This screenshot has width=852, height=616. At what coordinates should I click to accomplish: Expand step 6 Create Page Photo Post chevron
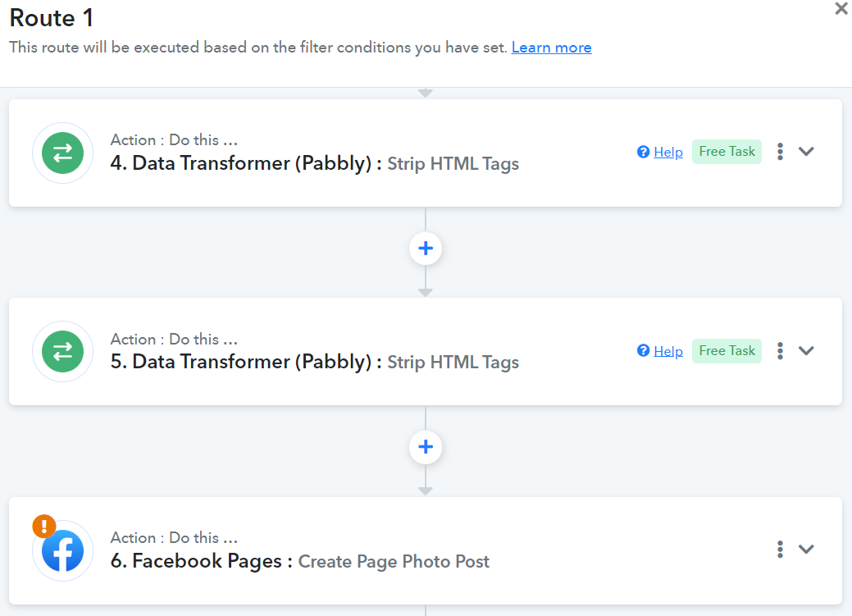[806, 549]
